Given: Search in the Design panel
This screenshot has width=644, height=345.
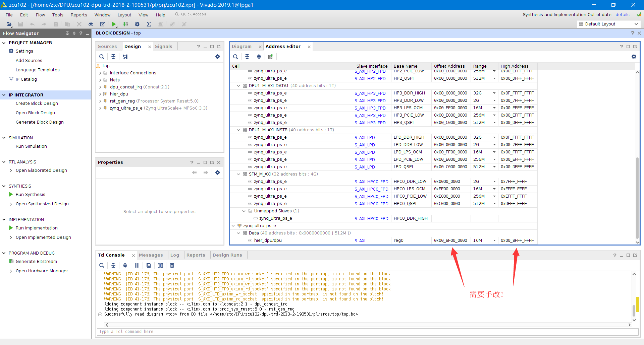Looking at the screenshot, I should click(x=102, y=57).
